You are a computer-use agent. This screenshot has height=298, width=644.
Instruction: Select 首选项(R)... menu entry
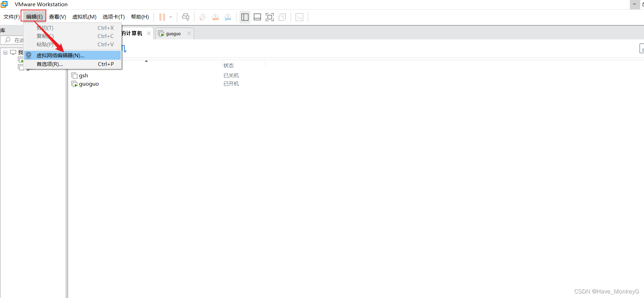[x=73, y=64]
